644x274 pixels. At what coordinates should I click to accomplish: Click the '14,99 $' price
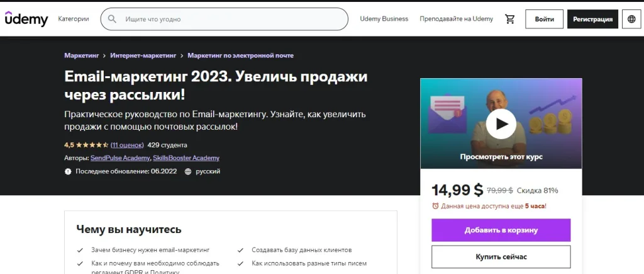click(457, 190)
